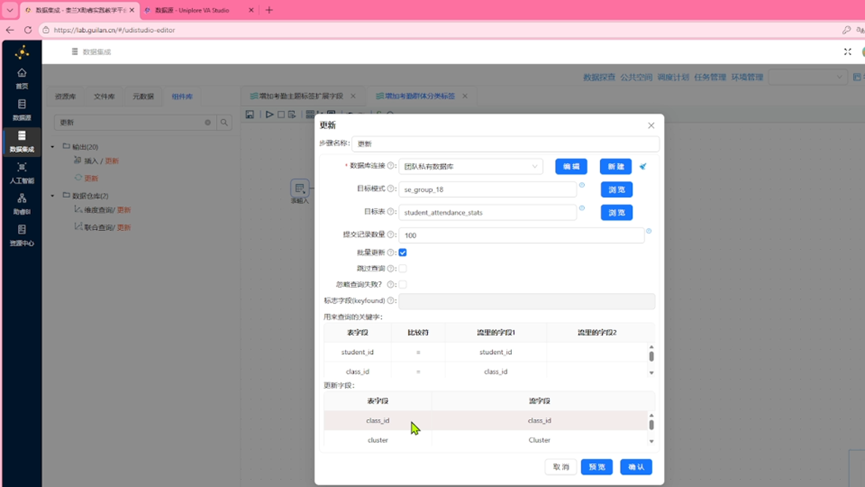Select 数据集成 data integration in sidebar
Image resolution: width=865 pixels, height=487 pixels.
22,141
